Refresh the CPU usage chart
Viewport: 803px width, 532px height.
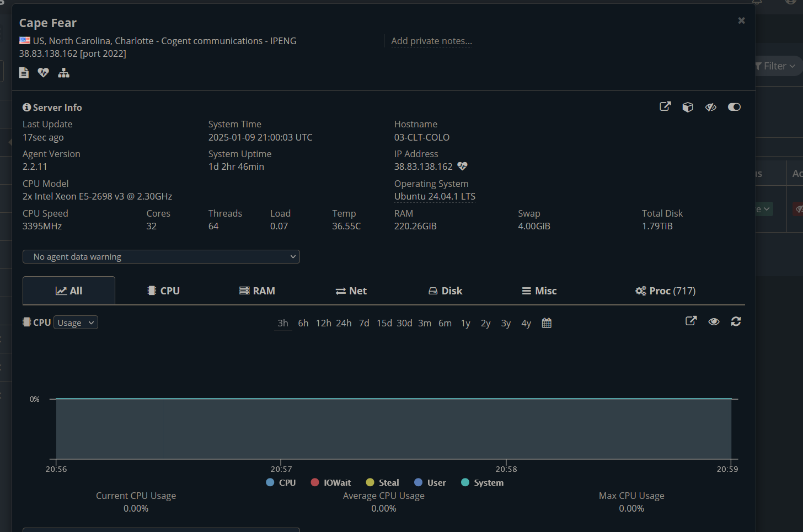(x=736, y=321)
